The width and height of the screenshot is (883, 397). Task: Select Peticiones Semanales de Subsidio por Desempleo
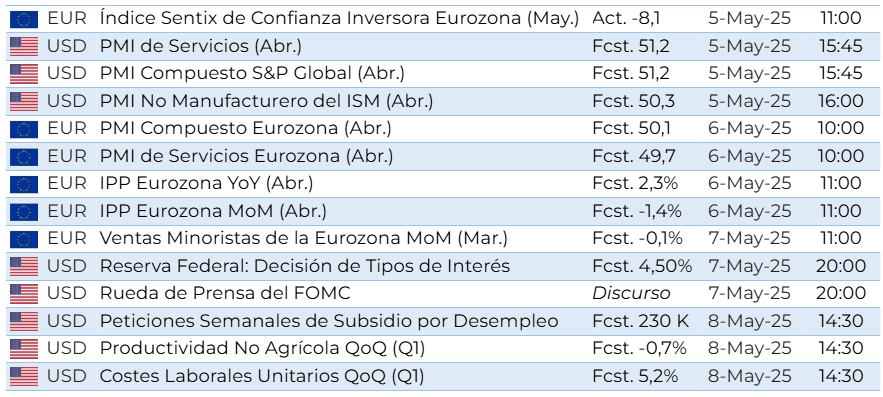point(329,321)
